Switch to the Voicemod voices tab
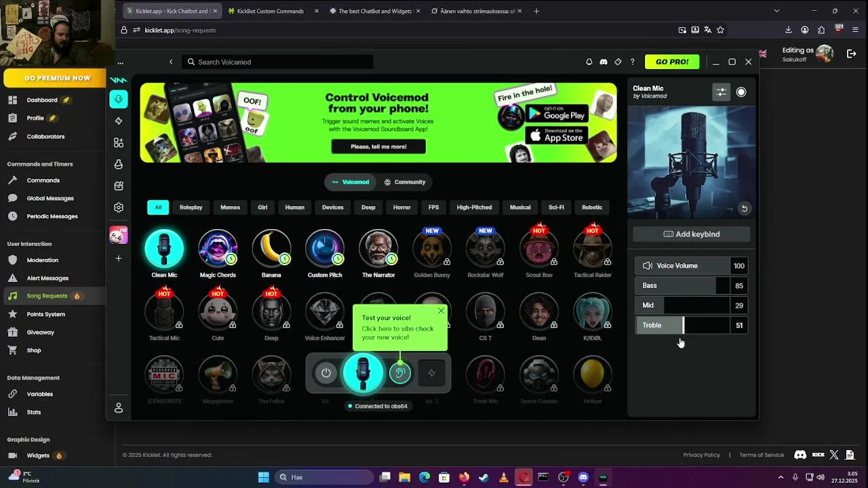Screen dimensions: 868x488 350,182
